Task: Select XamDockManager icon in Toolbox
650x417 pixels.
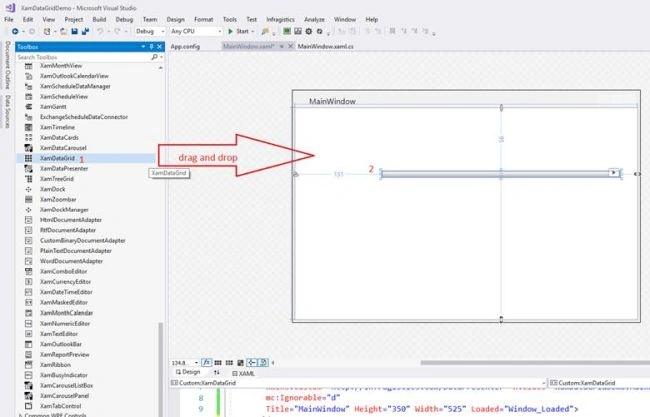Action: click(x=28, y=210)
